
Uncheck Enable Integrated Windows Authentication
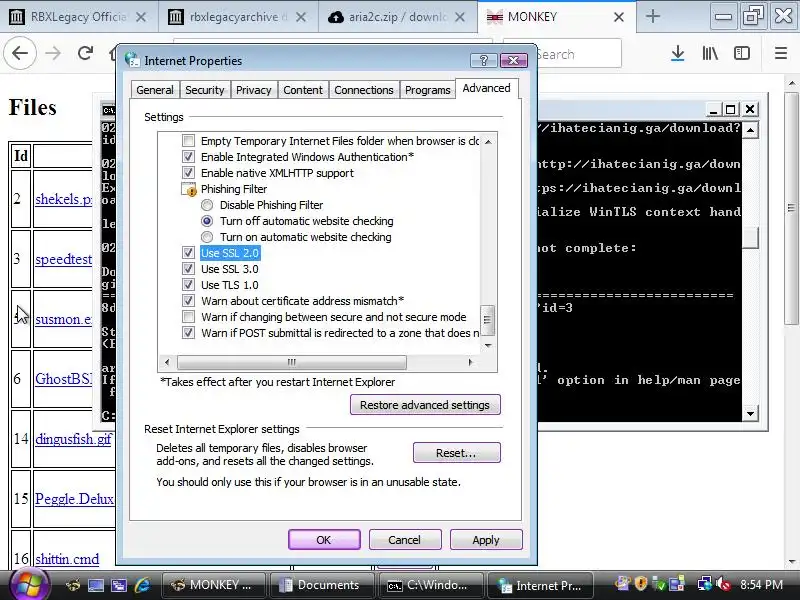(189, 156)
